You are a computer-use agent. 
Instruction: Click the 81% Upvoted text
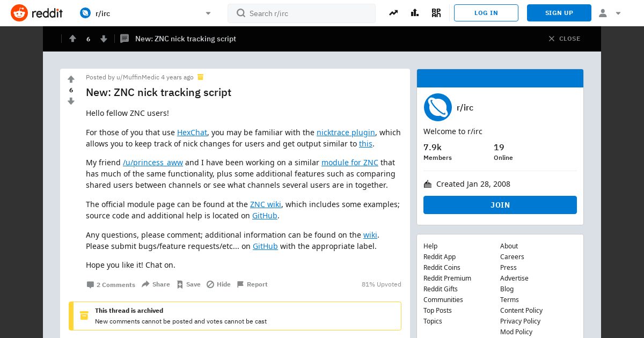point(382,284)
